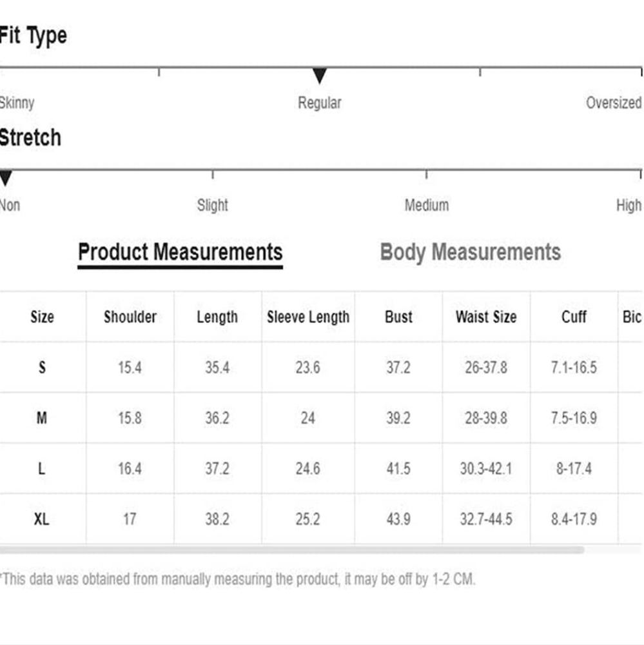Image resolution: width=644 pixels, height=645 pixels.
Task: Click the Cuff column header
Action: (x=574, y=317)
